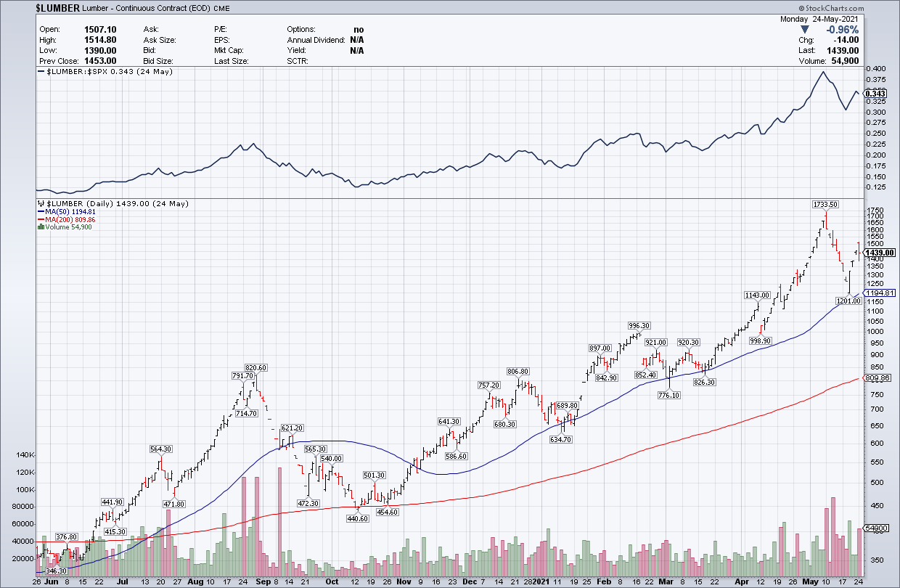Viewport: 900px width, 588px height.
Task: Click the 621.20 price label
Action: point(292,428)
